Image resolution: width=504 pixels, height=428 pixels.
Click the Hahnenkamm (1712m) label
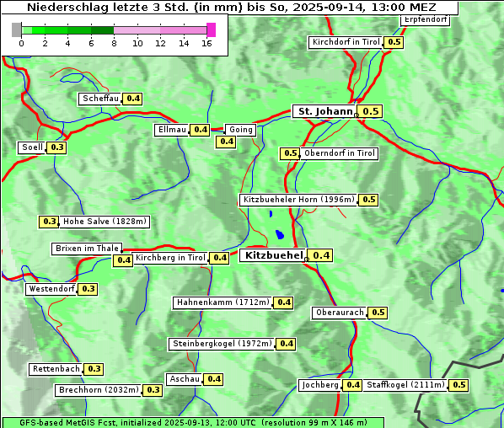click(223, 302)
